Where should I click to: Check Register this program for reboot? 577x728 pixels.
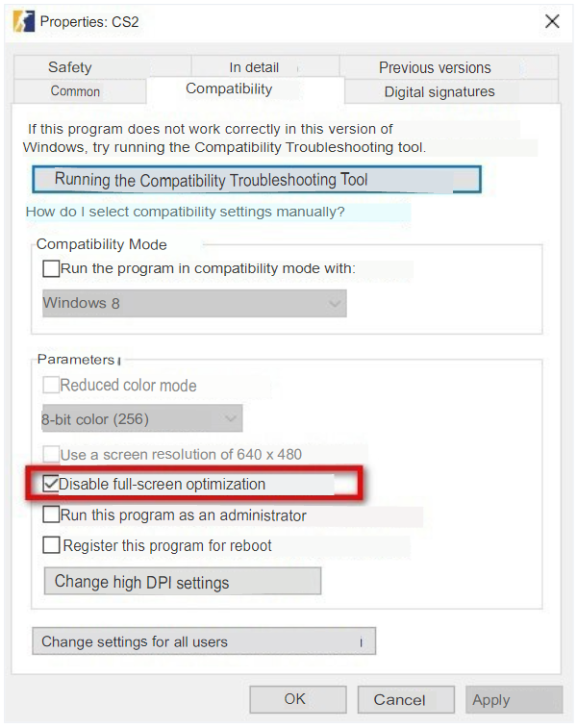coord(52,545)
